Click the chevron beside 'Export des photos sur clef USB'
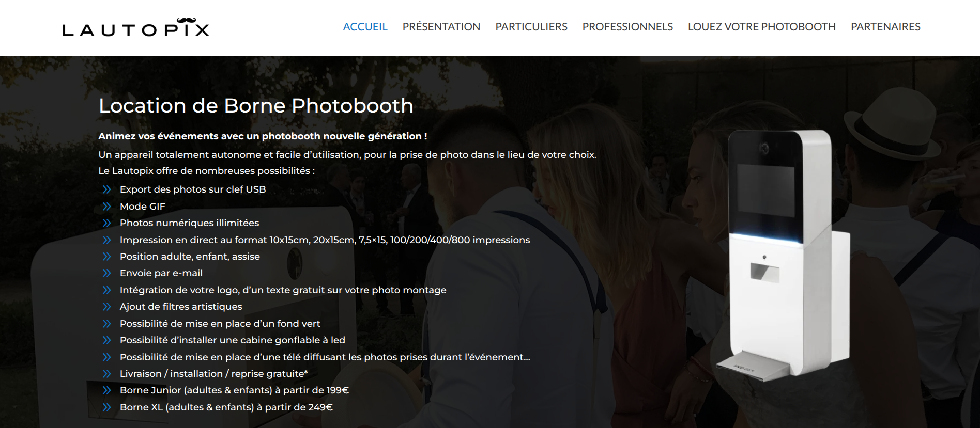Viewport: 980px width, 428px height. (x=107, y=189)
